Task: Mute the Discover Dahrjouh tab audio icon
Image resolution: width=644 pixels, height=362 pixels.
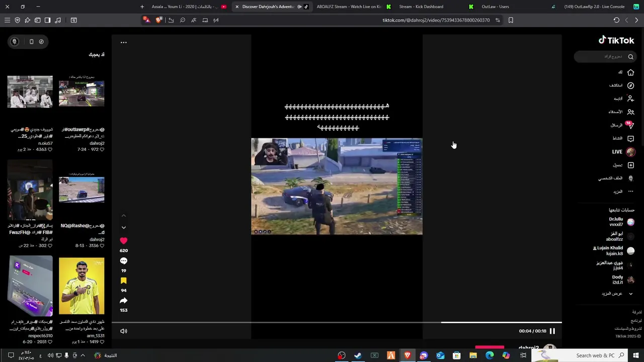Action: (299, 7)
